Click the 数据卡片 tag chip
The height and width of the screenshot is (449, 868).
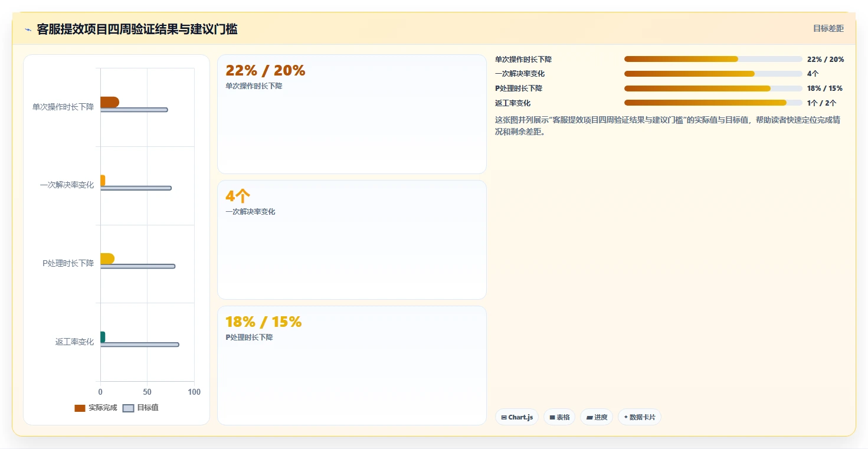tap(640, 417)
